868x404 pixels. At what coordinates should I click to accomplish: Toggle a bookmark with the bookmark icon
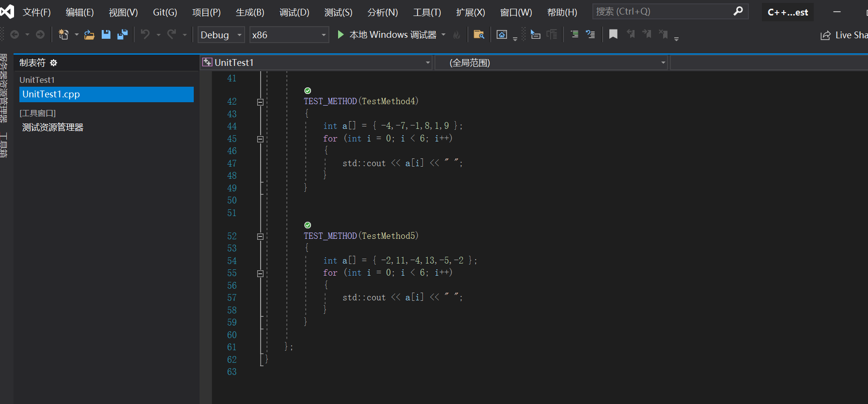[x=613, y=34]
